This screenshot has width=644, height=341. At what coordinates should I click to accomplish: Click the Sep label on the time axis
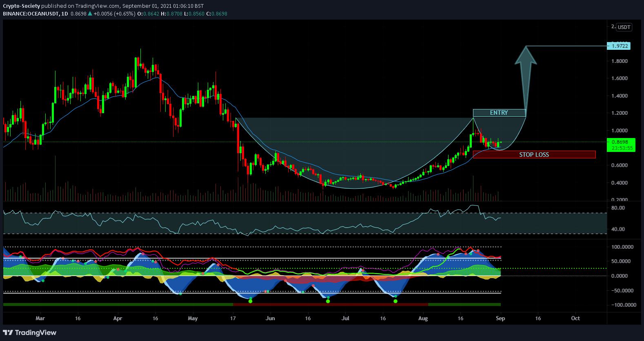[500, 318]
